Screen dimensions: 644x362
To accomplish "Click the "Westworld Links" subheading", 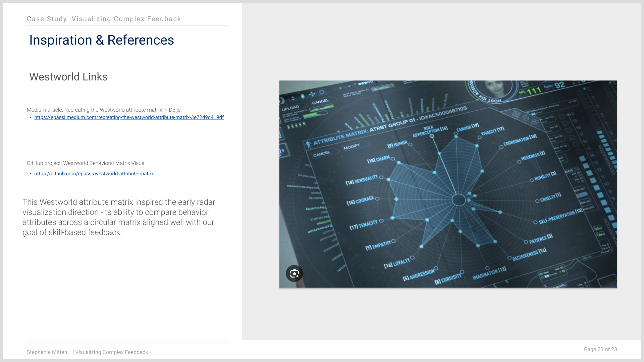I will pos(68,77).
